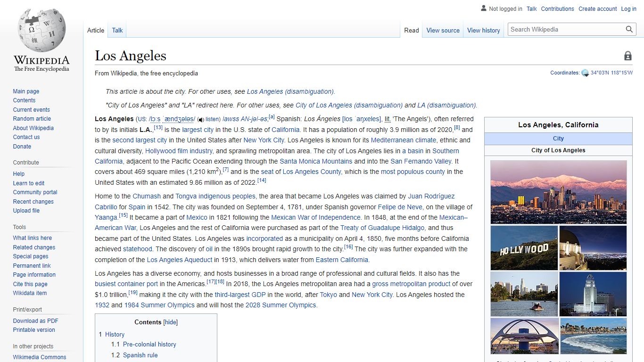
Task: View Recent changes
Action: pos(33,202)
